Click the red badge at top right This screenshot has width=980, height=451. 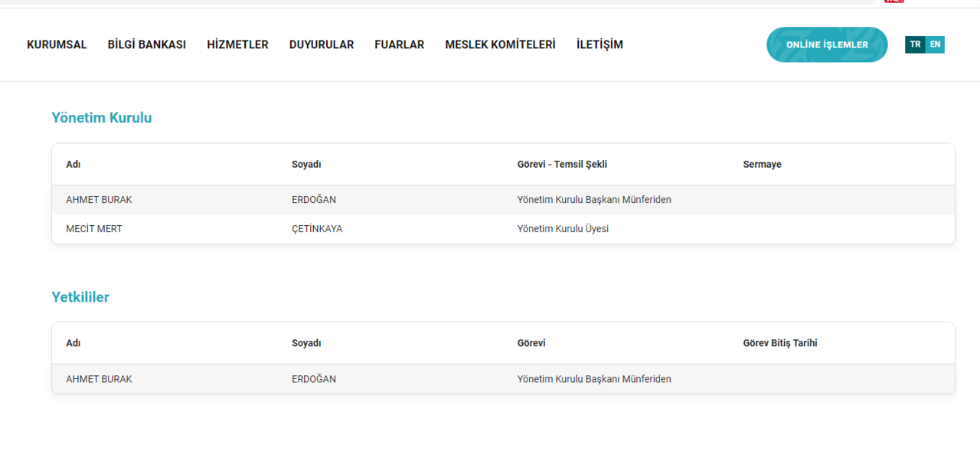pyautogui.click(x=893, y=2)
